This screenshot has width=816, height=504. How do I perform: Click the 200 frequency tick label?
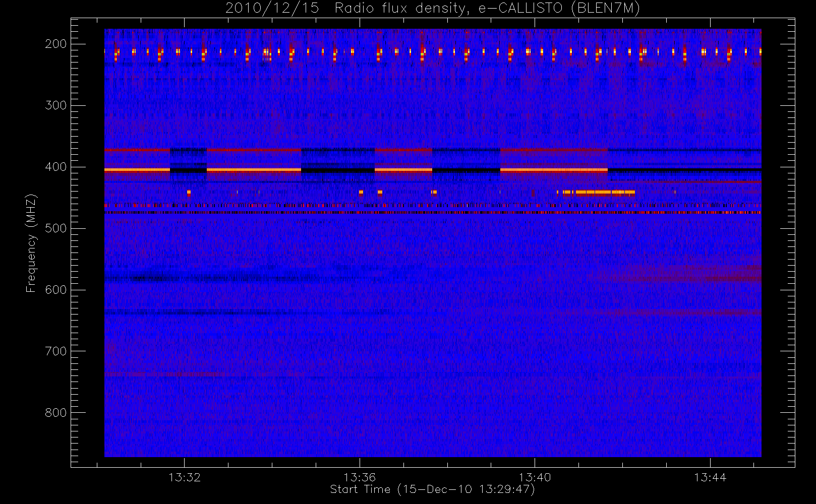pos(56,44)
